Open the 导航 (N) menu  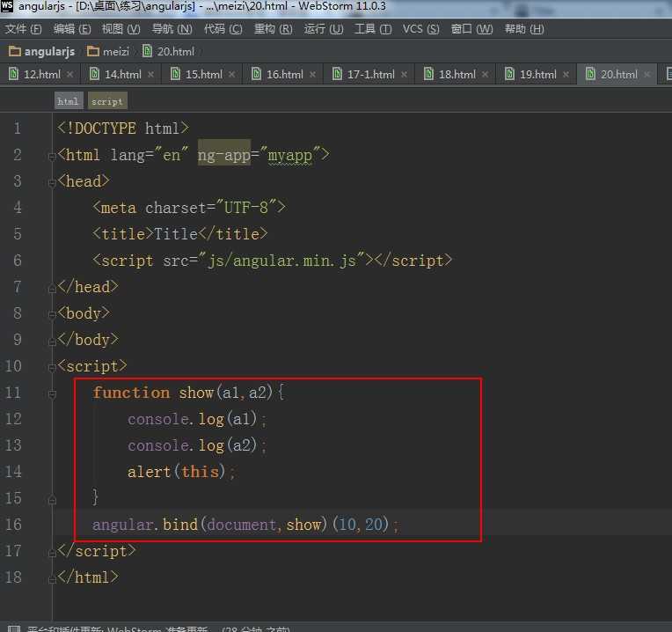coord(172,29)
